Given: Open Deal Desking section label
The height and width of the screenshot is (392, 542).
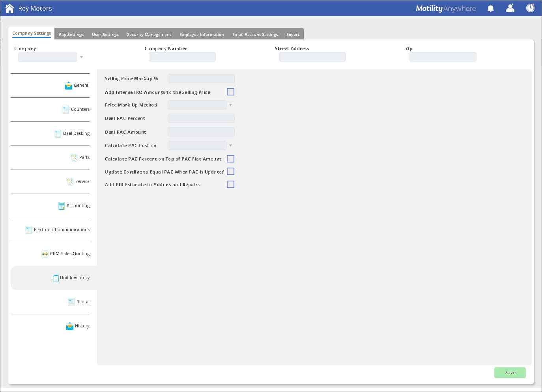Looking at the screenshot, I should [x=77, y=134].
